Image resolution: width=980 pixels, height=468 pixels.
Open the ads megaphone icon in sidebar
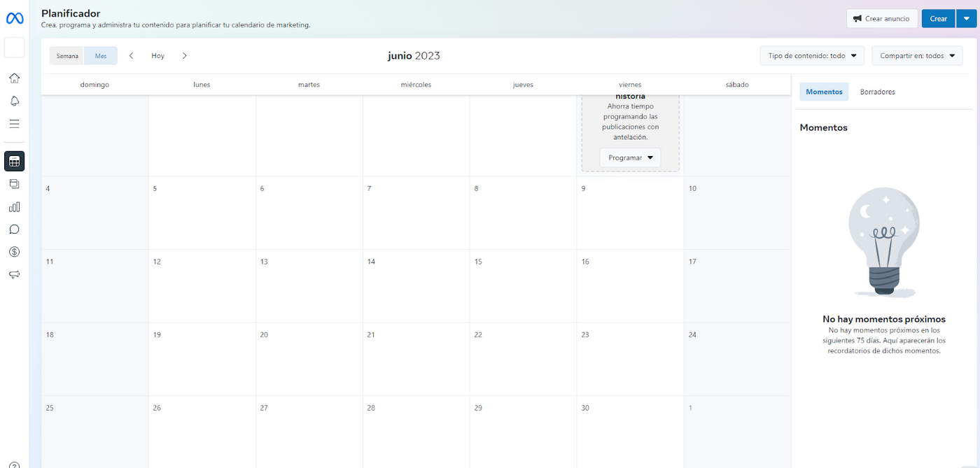(x=14, y=274)
